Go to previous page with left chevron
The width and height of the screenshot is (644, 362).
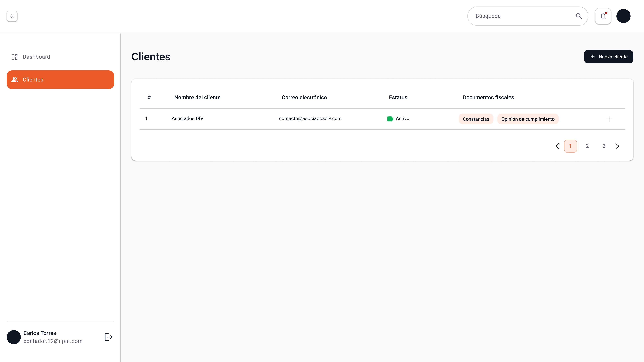point(557,146)
